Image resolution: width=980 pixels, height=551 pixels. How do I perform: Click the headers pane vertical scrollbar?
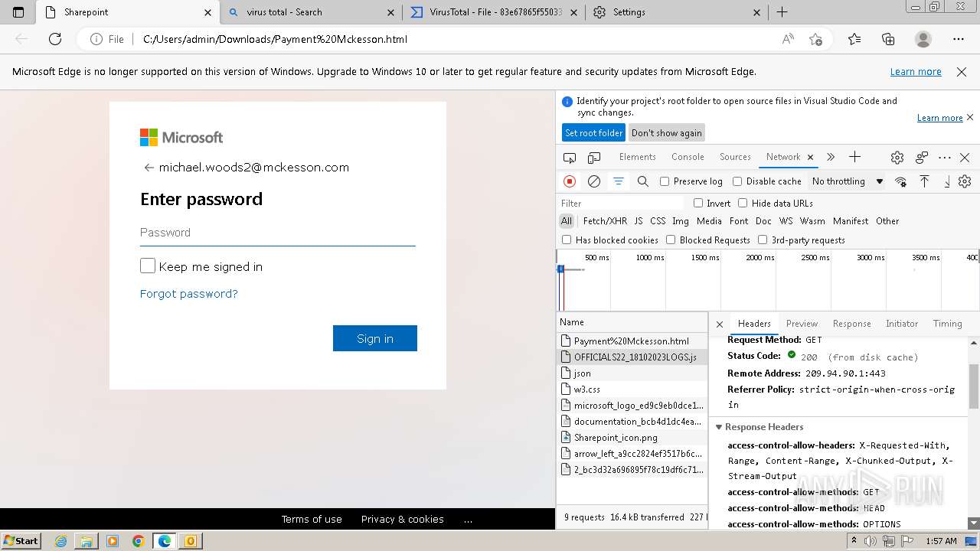974,387
